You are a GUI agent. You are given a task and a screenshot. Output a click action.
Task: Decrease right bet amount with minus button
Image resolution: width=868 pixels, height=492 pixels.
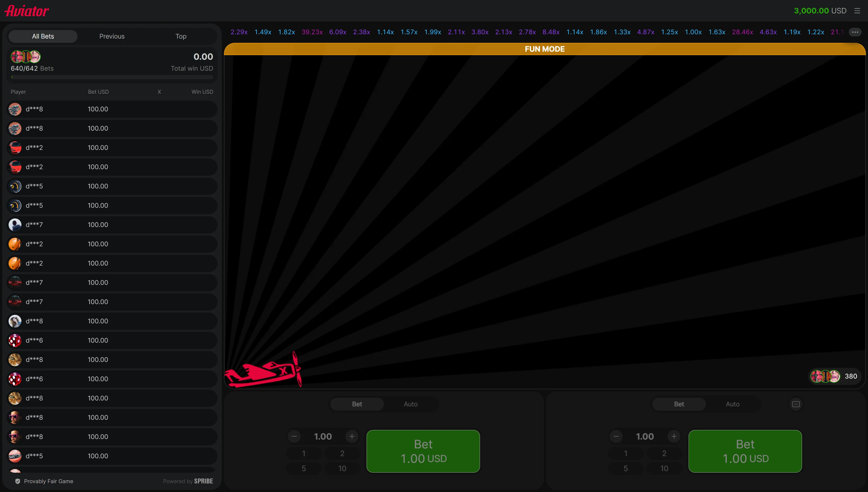tap(616, 437)
